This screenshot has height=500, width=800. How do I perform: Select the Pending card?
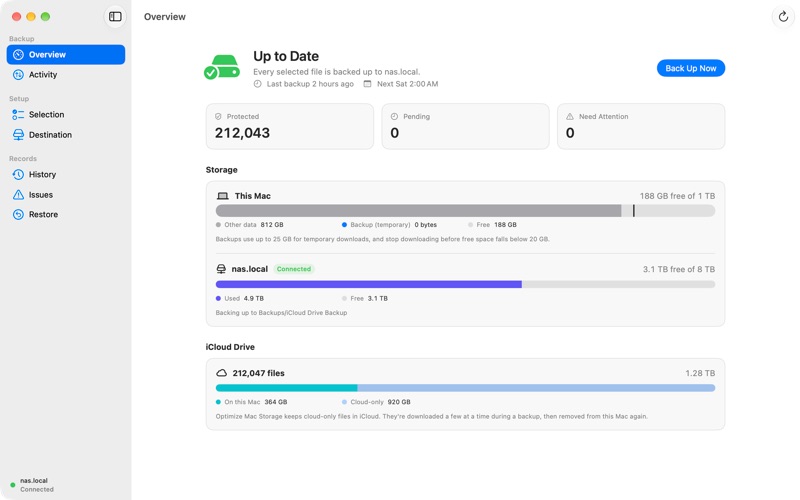point(465,127)
